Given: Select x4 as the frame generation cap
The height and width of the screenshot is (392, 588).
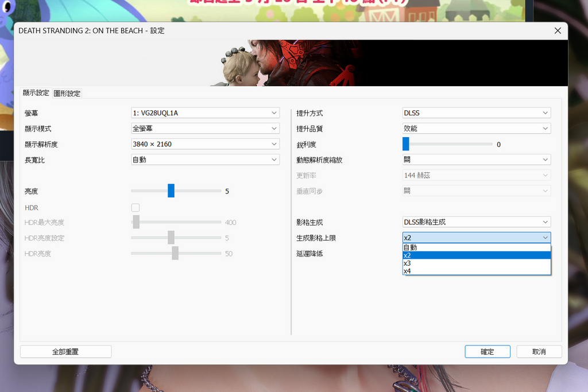Looking at the screenshot, I should tap(477, 270).
